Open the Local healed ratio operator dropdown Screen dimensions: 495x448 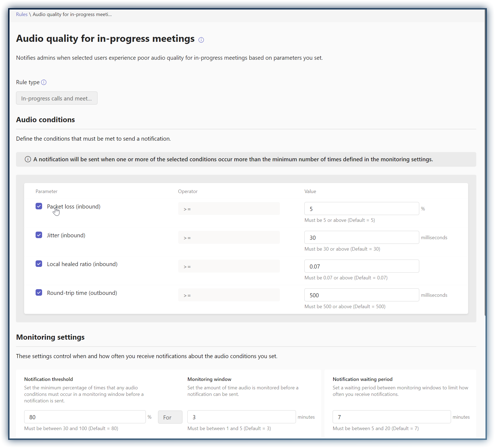(x=229, y=266)
